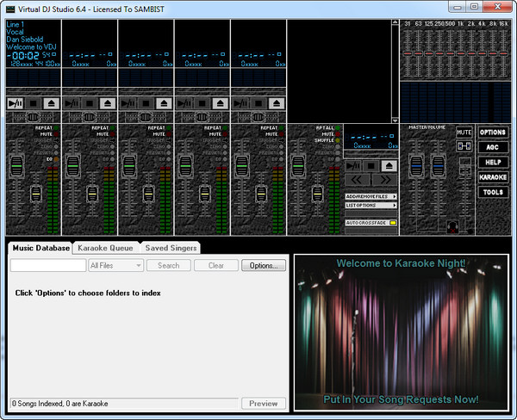Click the Eject button on Line 1
The width and height of the screenshot is (517, 420).
click(x=51, y=102)
